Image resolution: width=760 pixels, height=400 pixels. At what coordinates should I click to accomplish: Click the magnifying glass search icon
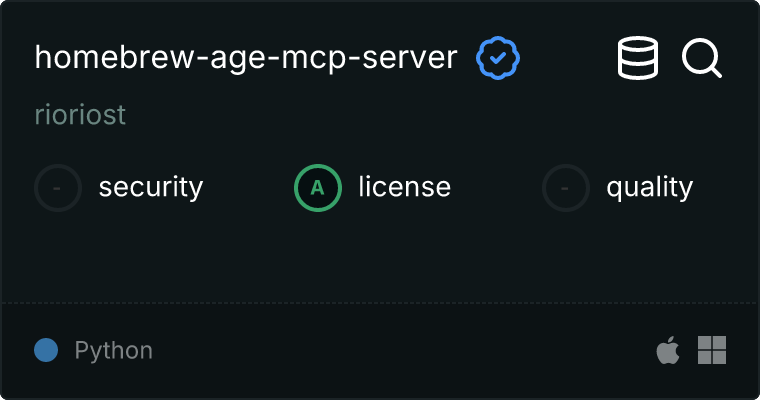pos(702,58)
